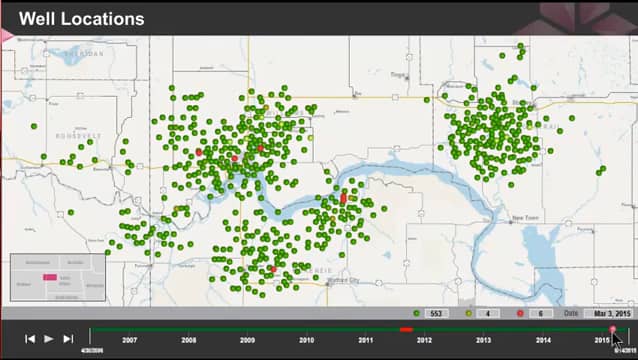Click the 2008 year label on timeline
The image size is (638, 360).
tap(188, 340)
